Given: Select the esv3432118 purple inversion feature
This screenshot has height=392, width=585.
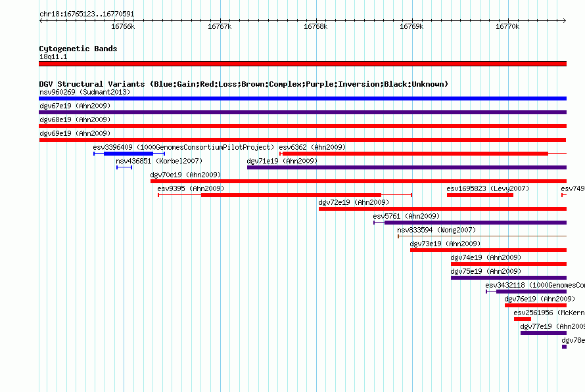Looking at the screenshot, I should coord(526,292).
